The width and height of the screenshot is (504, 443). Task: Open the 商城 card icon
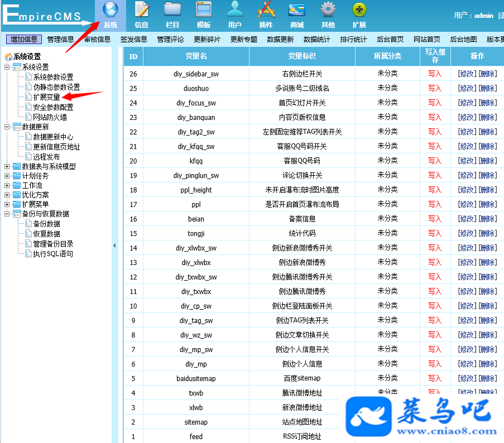pyautogui.click(x=297, y=10)
